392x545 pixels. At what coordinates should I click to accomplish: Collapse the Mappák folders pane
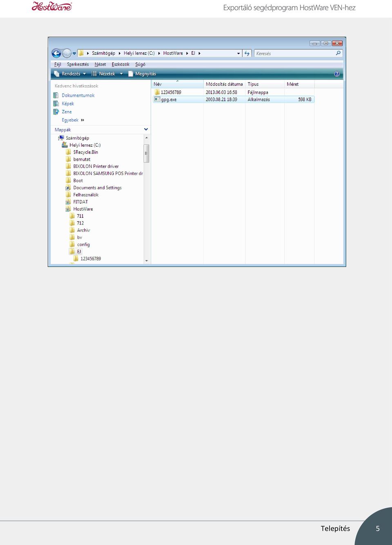click(x=146, y=129)
